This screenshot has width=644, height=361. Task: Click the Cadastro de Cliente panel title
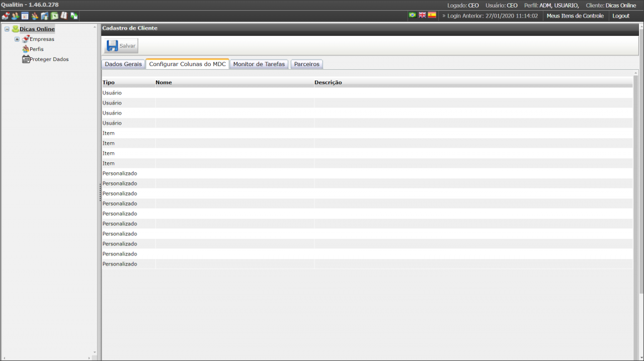coord(130,28)
